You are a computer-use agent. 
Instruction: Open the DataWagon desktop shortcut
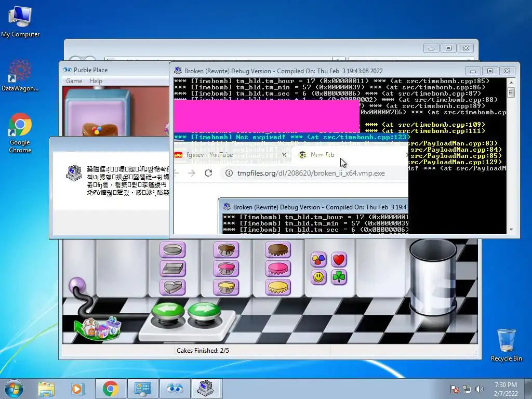pyautogui.click(x=20, y=75)
